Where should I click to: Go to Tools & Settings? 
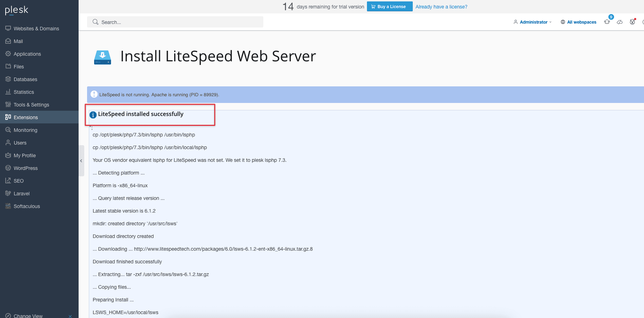[31, 105]
